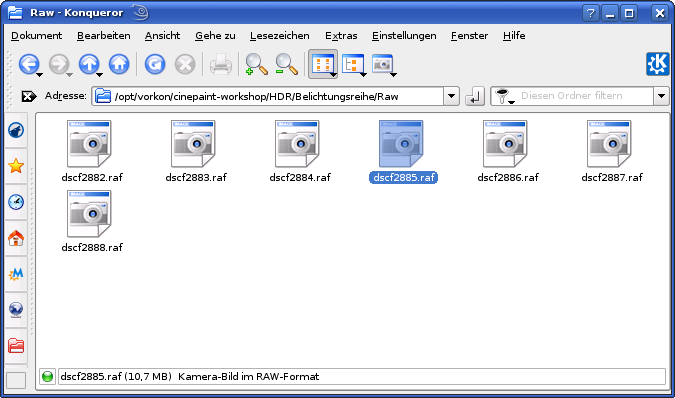Open the Einstellungen menu
The width and height of the screenshot is (675, 398).
tap(404, 36)
